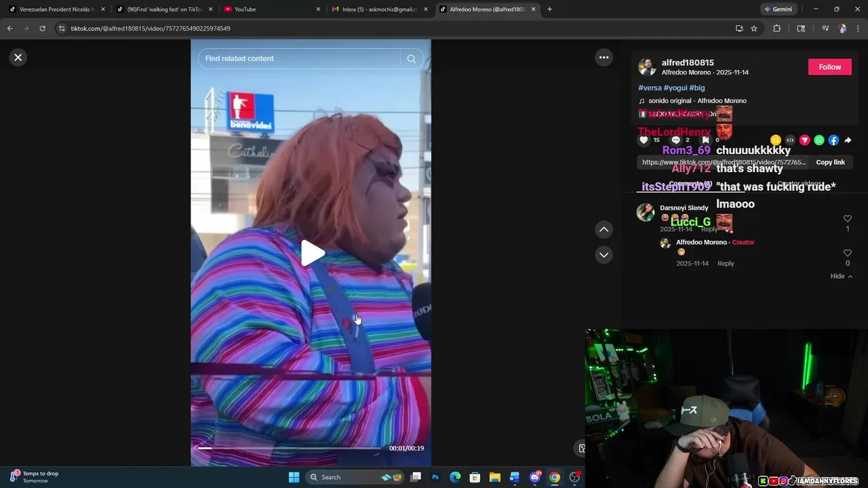Share the video to Facebook

833,140
